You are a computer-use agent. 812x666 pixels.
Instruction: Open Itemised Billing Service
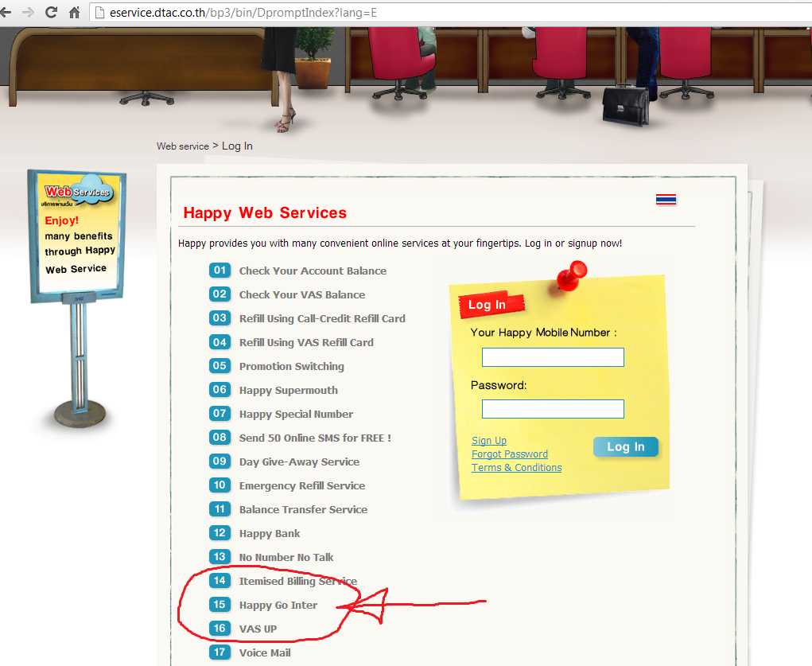click(298, 581)
